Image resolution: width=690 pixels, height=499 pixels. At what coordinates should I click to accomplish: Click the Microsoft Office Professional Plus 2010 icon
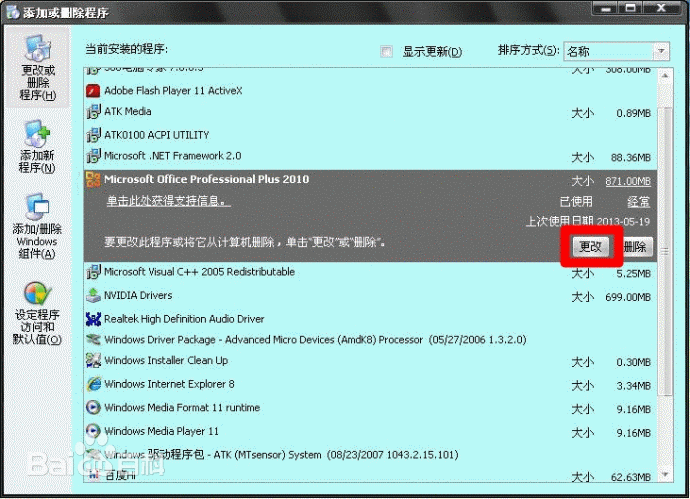(x=93, y=180)
